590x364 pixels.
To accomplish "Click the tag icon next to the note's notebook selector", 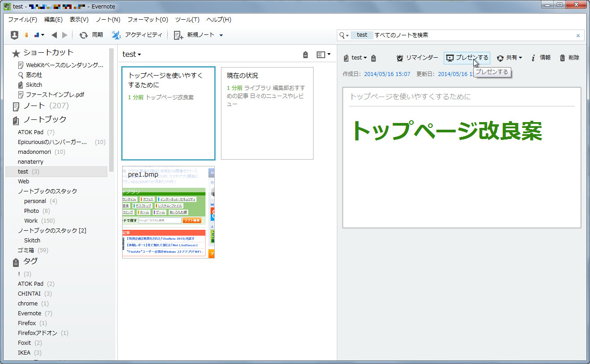I will coord(374,58).
